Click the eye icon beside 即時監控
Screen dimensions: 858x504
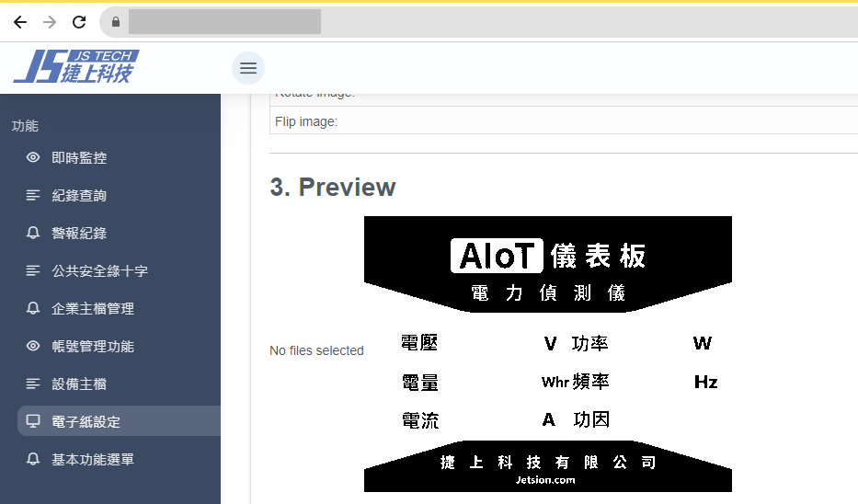pyautogui.click(x=33, y=158)
